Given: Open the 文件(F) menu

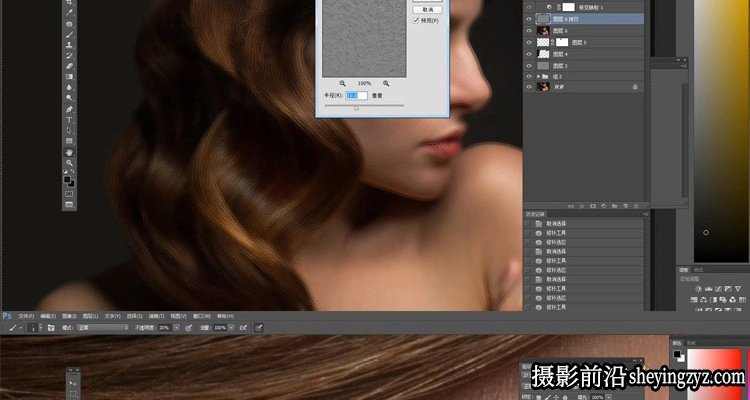Looking at the screenshot, I should pos(26,316).
